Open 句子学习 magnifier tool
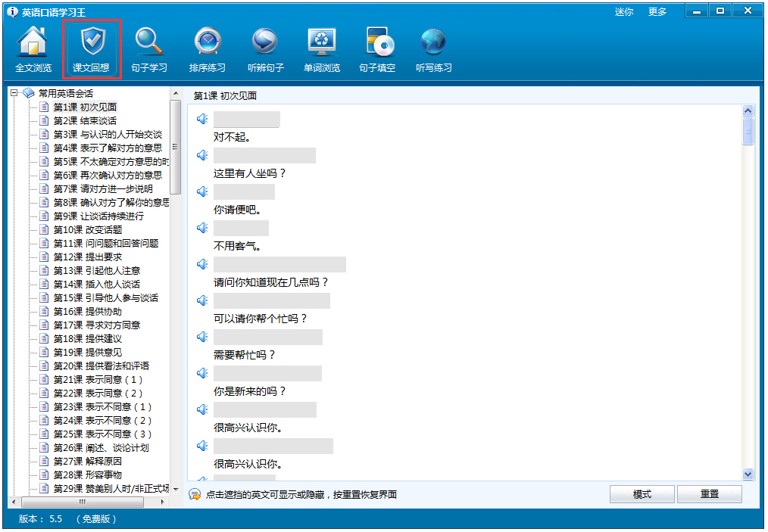 149,50
